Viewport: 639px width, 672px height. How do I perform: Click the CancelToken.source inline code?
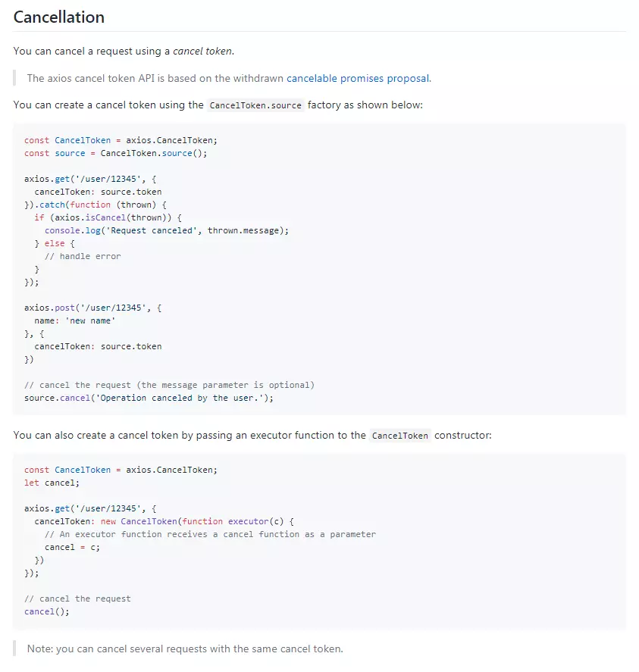tap(255, 105)
